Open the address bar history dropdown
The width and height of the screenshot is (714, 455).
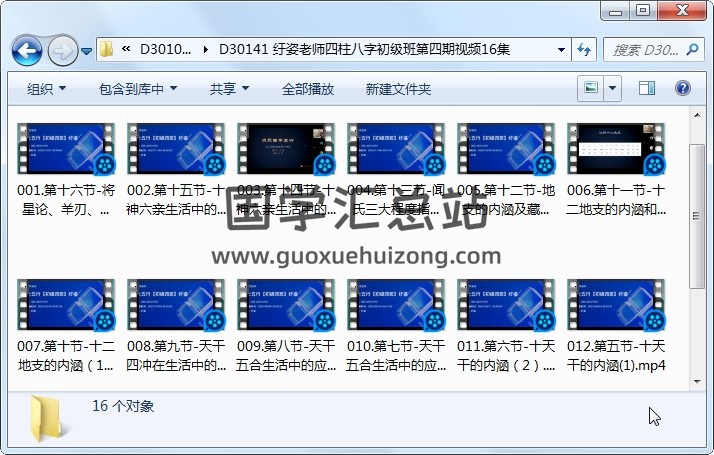(x=561, y=49)
